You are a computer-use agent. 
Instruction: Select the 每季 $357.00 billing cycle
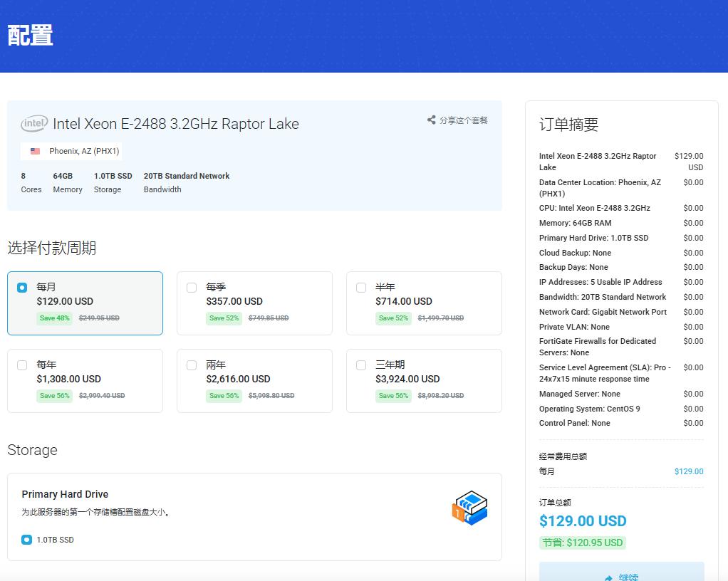[192, 288]
